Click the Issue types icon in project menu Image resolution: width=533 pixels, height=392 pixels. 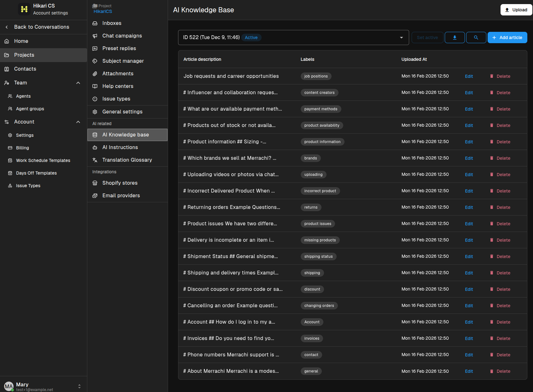95,99
